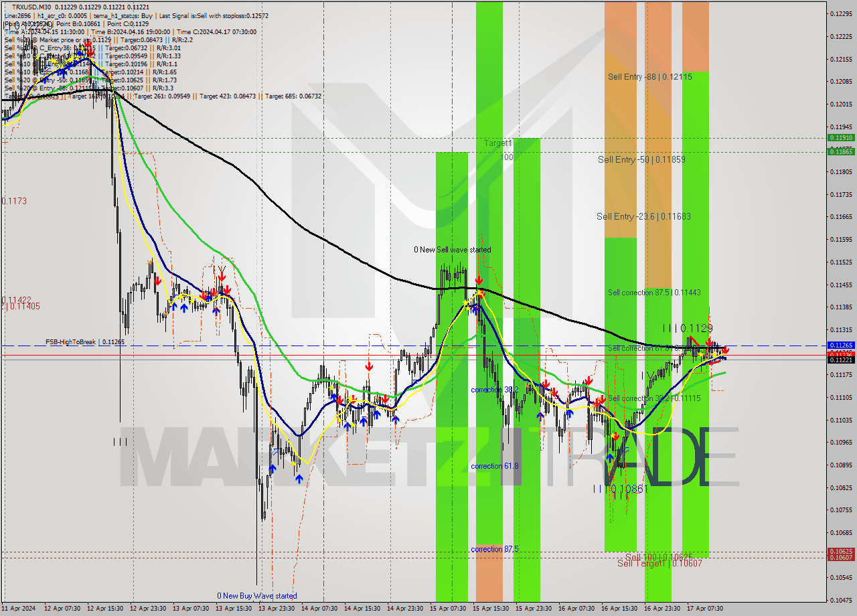Click the 'Sell Target1 | 0.10607' label
The height and width of the screenshot is (616, 857).
[659, 563]
